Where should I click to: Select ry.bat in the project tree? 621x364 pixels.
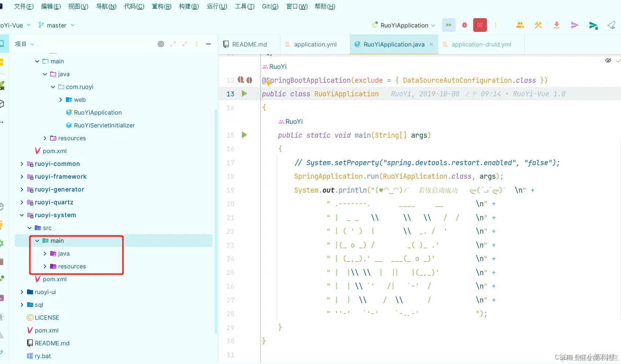coord(42,356)
